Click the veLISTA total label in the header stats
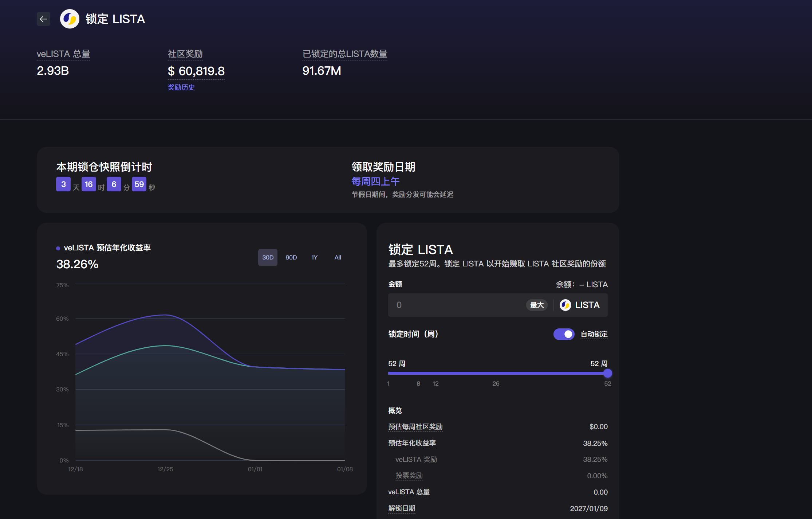This screenshot has width=812, height=519. coord(63,54)
